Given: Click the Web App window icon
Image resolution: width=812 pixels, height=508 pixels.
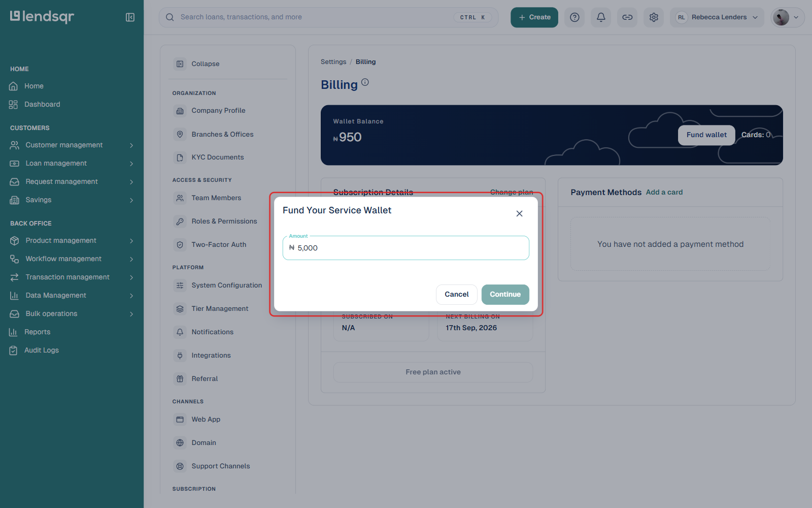Looking at the screenshot, I should [180, 420].
